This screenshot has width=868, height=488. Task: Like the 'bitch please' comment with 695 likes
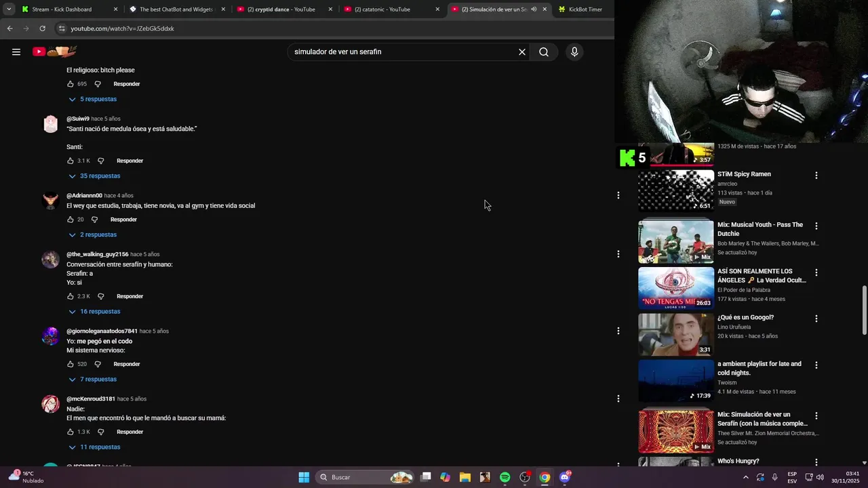click(71, 84)
